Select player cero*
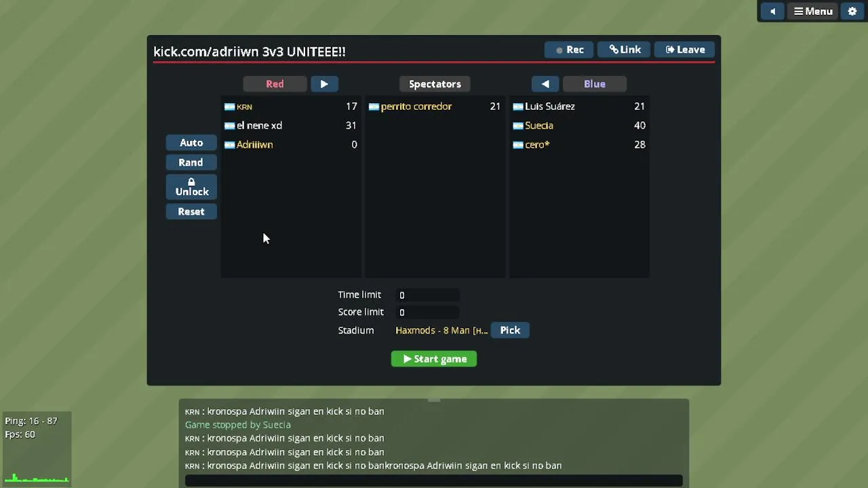868x488 pixels. (579, 144)
